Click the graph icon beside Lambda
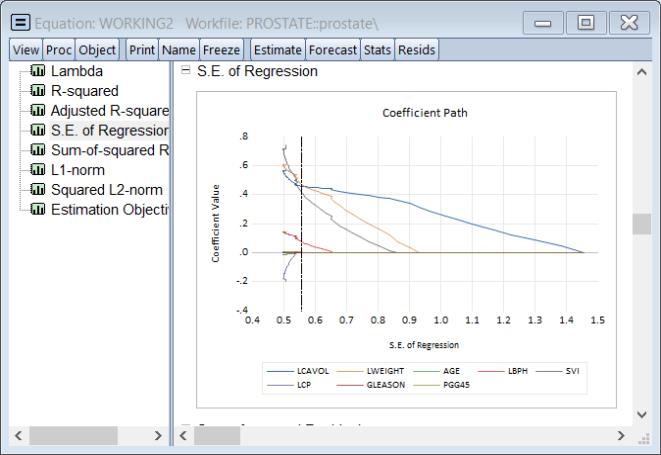This screenshot has height=455, width=661. pyautogui.click(x=39, y=71)
